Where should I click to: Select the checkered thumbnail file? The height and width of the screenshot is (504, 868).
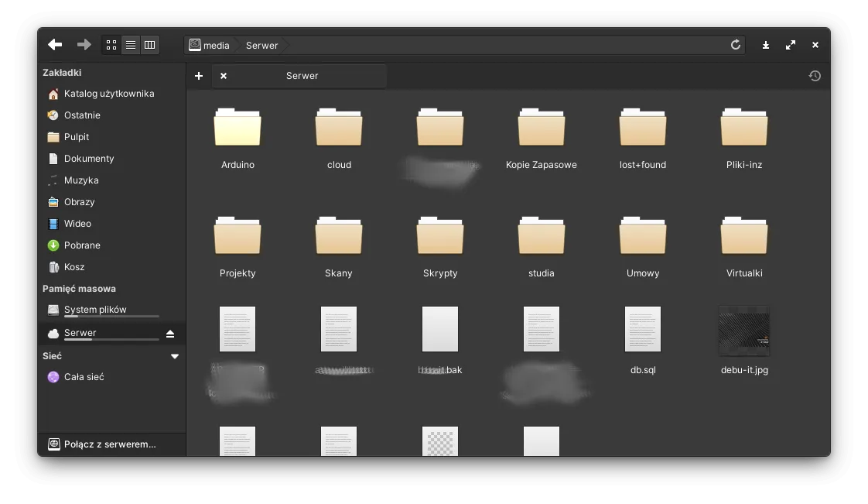[440, 441]
